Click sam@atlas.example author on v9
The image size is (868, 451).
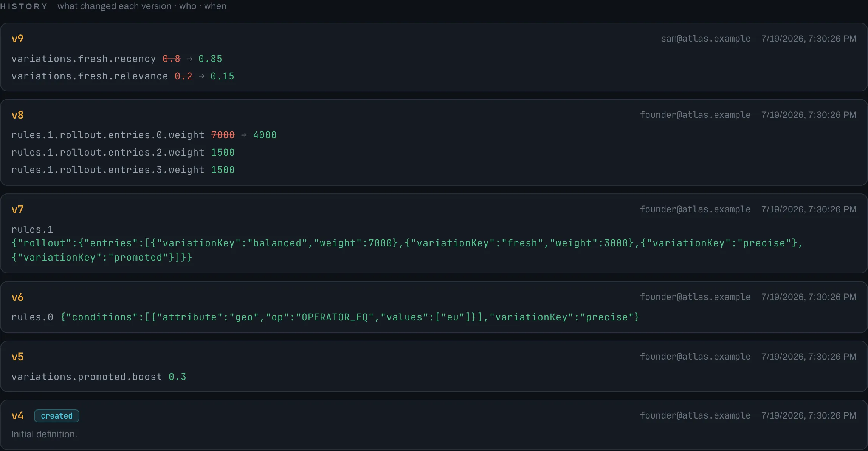(x=705, y=39)
